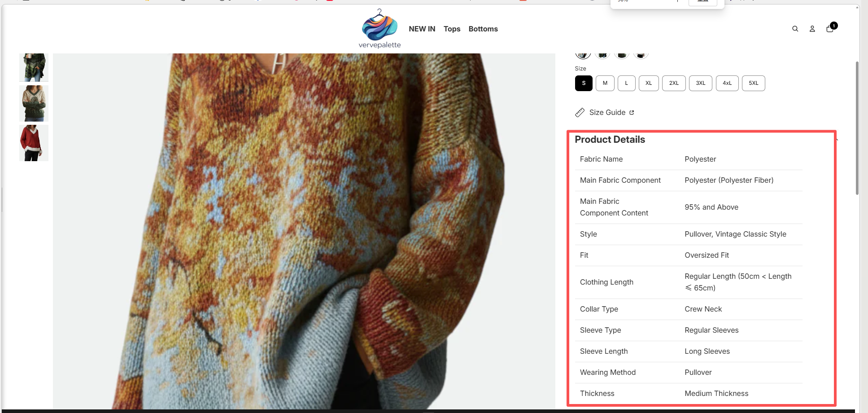This screenshot has width=868, height=413.
Task: Open the Tops menu
Action: [x=452, y=29]
